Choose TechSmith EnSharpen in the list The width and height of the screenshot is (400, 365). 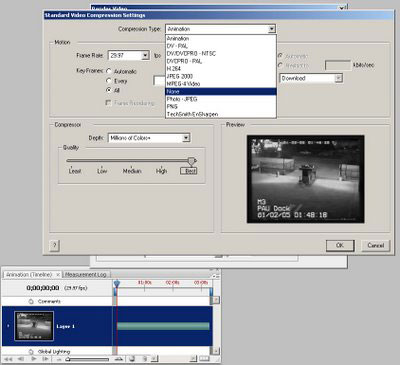tap(221, 114)
